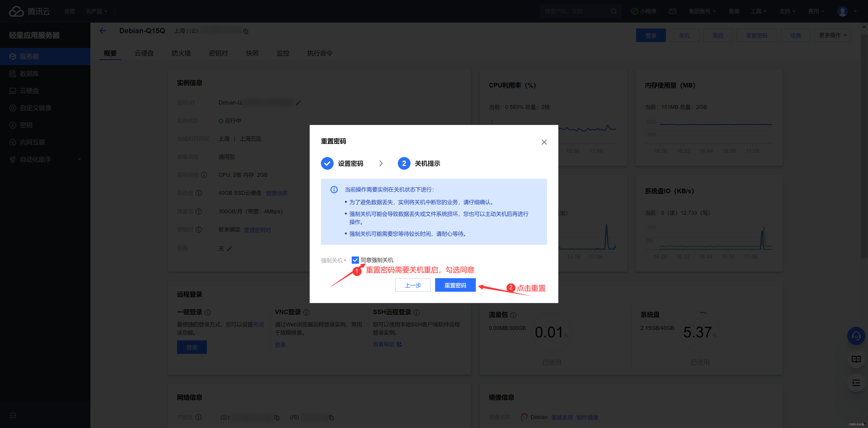868x428 pixels.
Task: Switch to the 概要 tab
Action: (110, 53)
